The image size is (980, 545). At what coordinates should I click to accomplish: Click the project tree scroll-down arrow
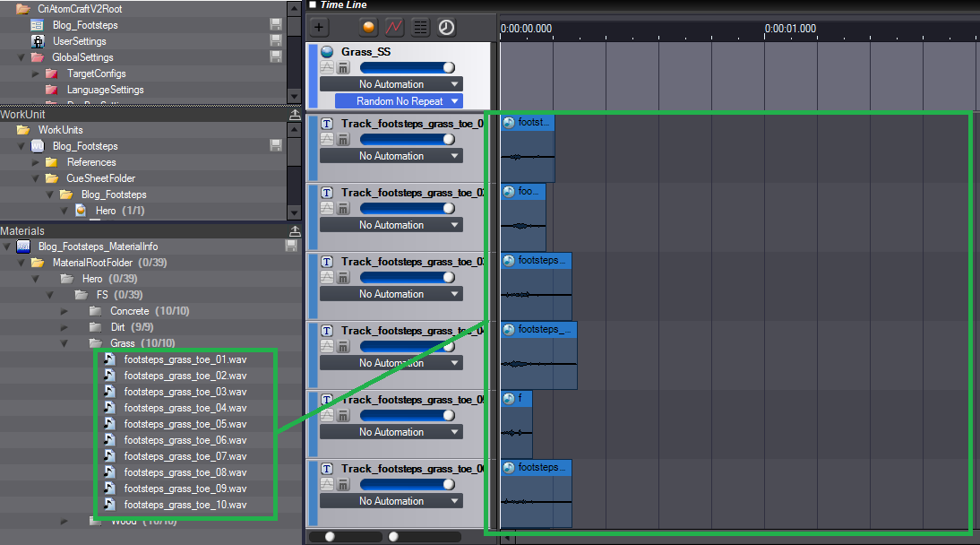coord(295,96)
